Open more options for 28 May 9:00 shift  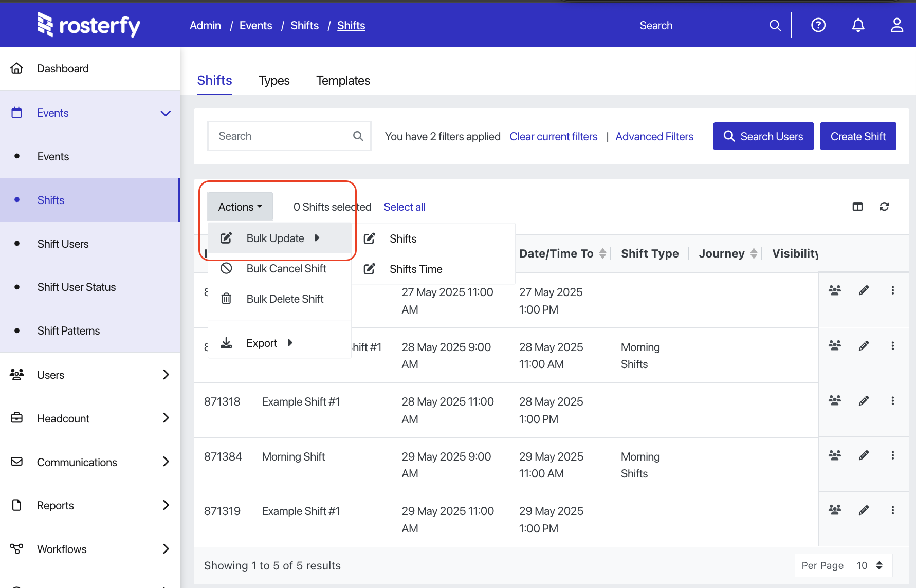click(x=893, y=345)
